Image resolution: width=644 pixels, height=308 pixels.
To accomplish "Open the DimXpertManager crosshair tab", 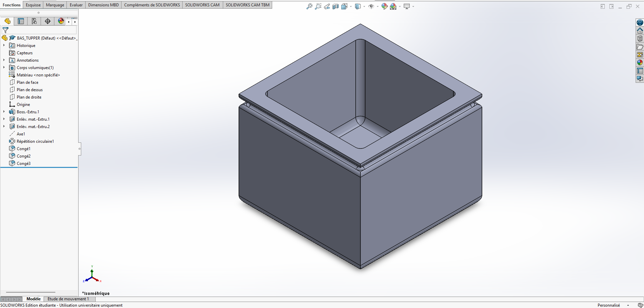I will tap(48, 21).
